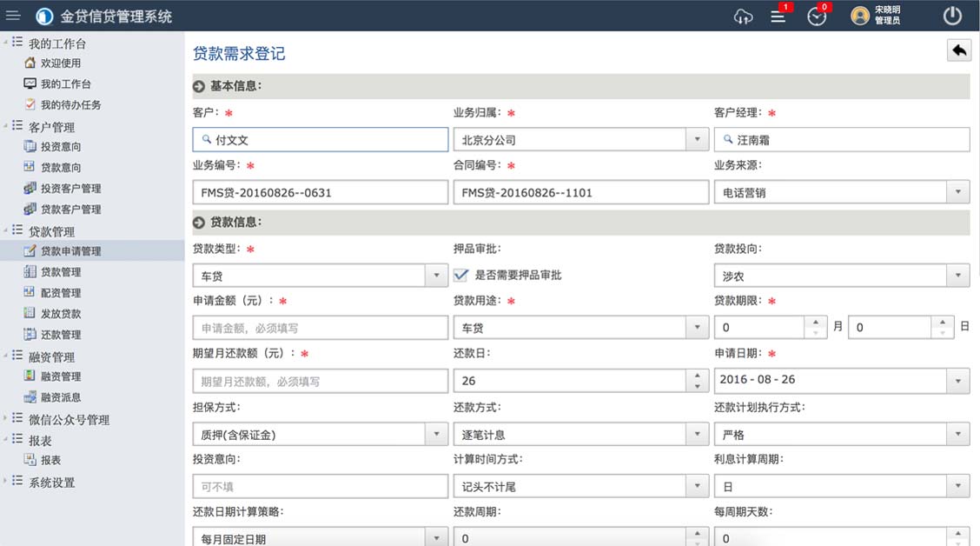
Task: Click the 宋晓明 管理员 user name
Action: (x=888, y=15)
